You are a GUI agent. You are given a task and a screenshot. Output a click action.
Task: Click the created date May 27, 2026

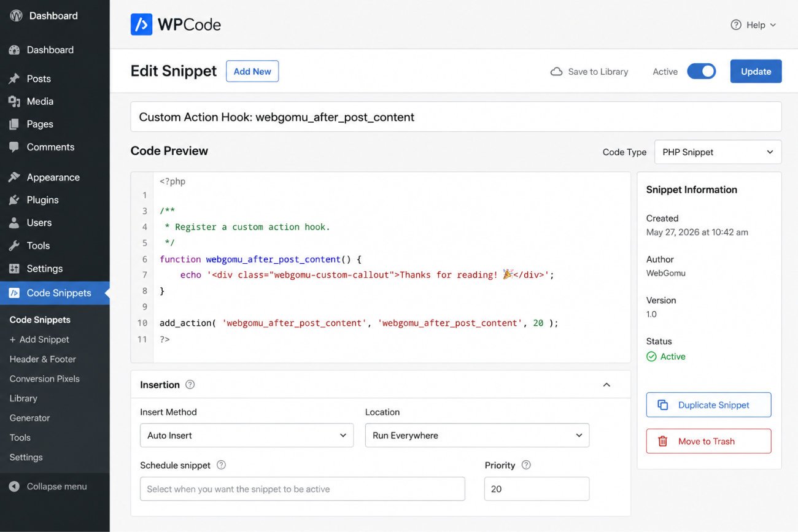697,232
